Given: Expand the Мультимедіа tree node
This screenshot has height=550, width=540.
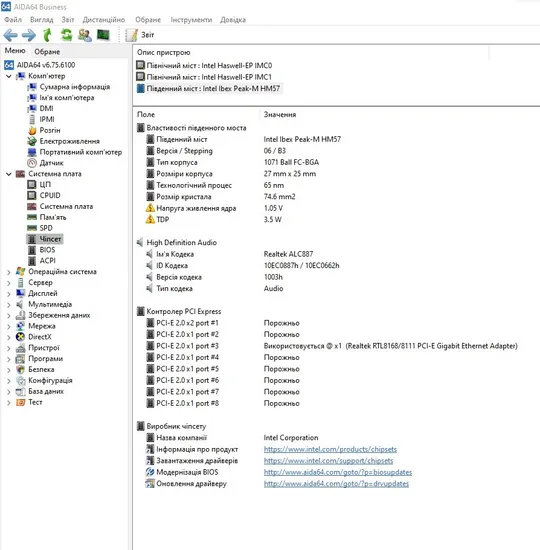Looking at the screenshot, I should [9, 304].
